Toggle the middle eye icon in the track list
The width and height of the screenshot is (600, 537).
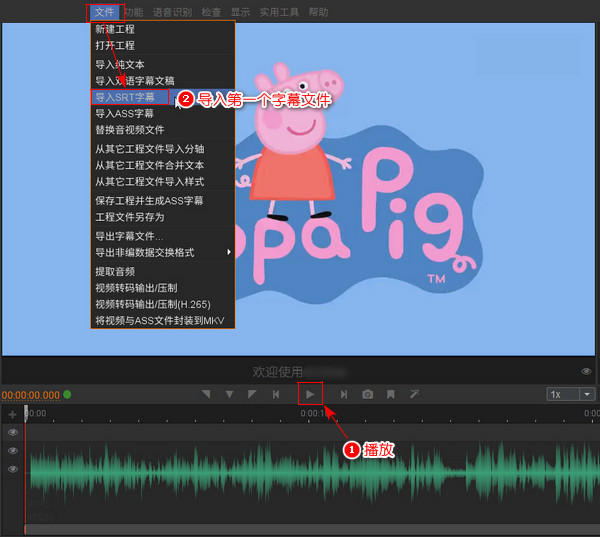[13, 450]
